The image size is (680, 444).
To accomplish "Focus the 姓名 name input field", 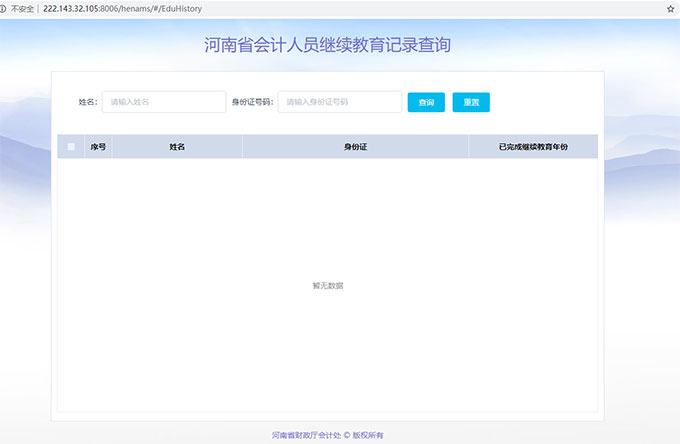I will click(163, 102).
